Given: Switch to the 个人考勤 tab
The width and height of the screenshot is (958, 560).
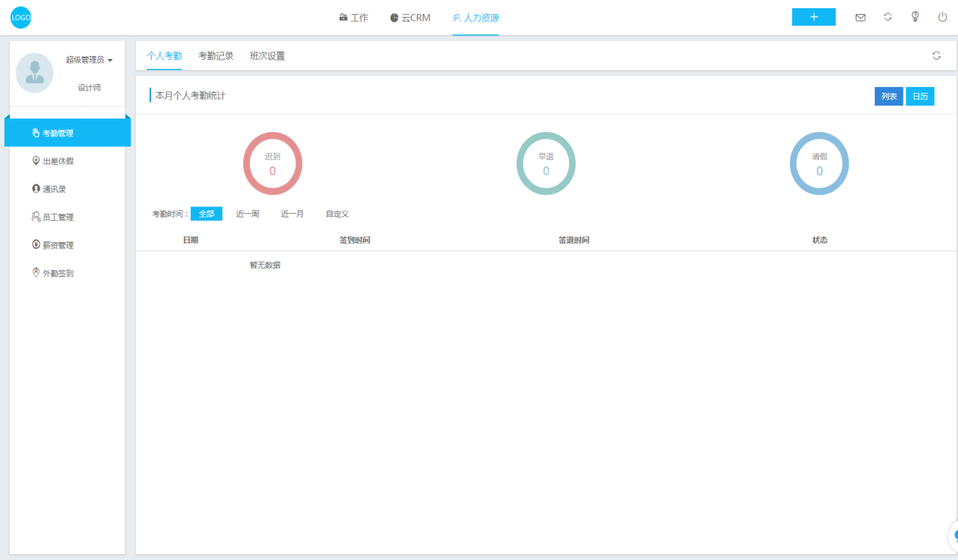Looking at the screenshot, I should tap(164, 56).
